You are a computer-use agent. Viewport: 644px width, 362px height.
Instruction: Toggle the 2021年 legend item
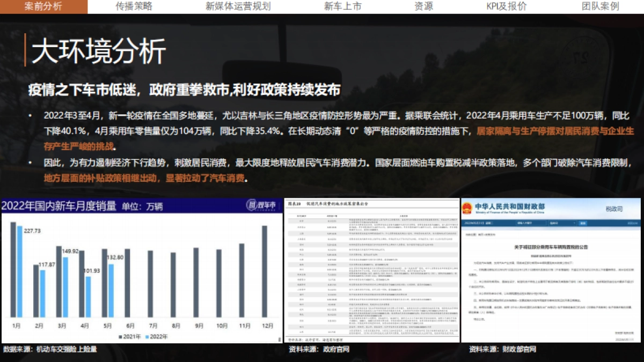tap(129, 336)
